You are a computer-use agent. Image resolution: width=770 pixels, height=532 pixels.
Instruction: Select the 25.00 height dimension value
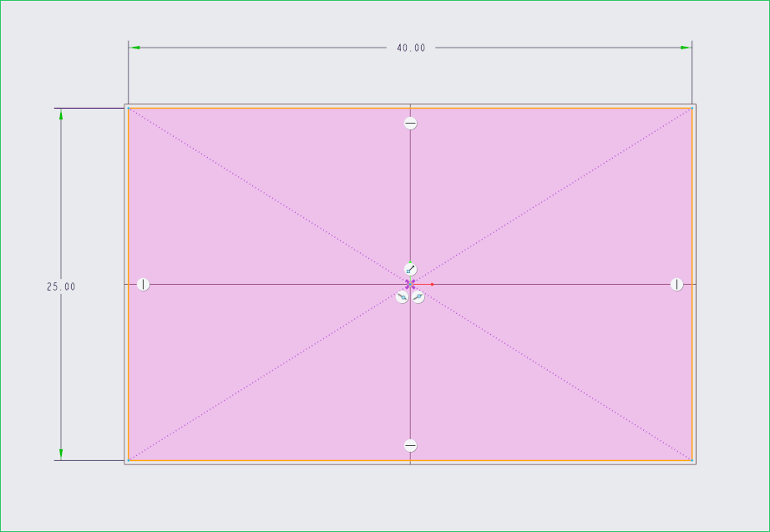point(61,286)
